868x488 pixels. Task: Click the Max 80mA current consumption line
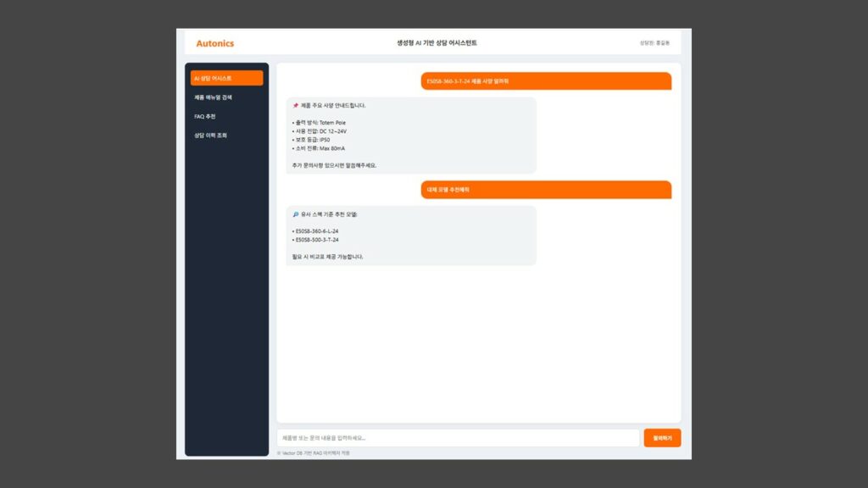pyautogui.click(x=319, y=148)
